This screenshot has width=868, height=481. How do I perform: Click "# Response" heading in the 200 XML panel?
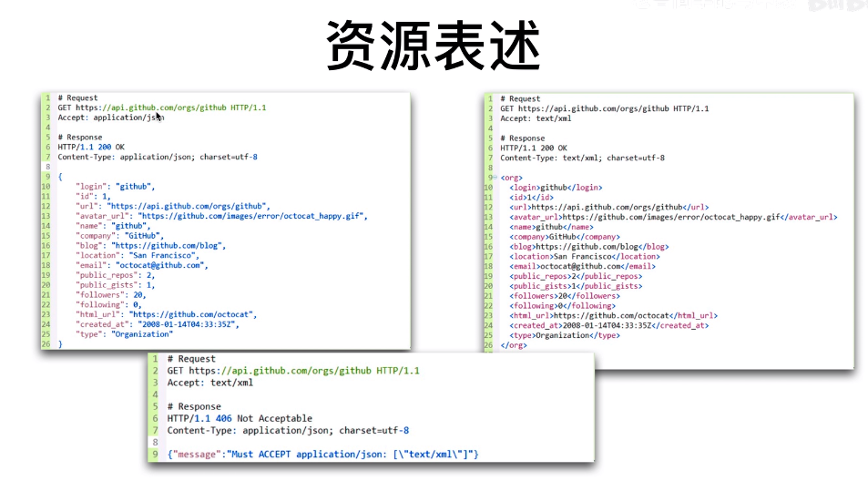click(x=523, y=138)
